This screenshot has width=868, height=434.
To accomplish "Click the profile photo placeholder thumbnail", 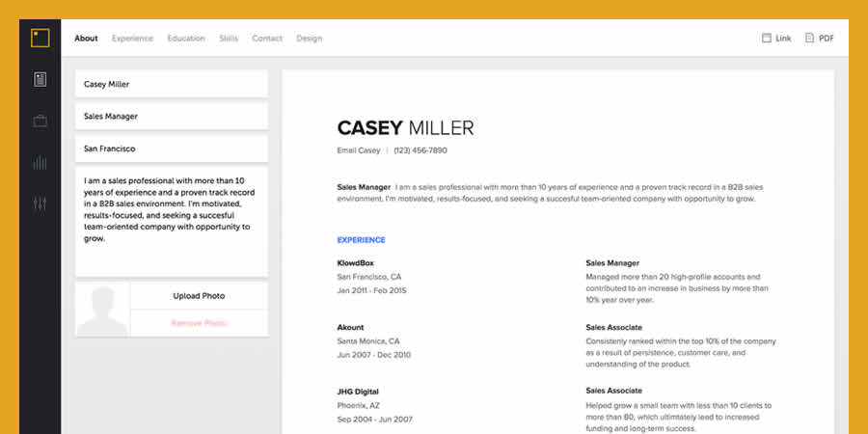I will click(101, 310).
